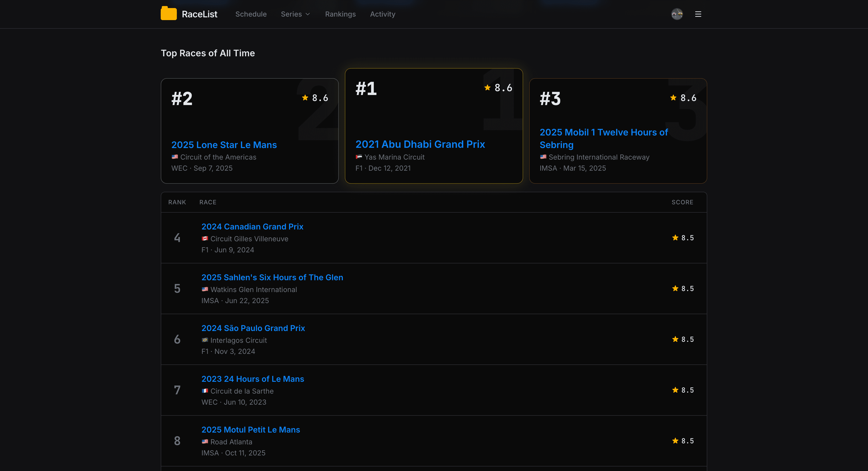Expand the Series dropdown

295,14
